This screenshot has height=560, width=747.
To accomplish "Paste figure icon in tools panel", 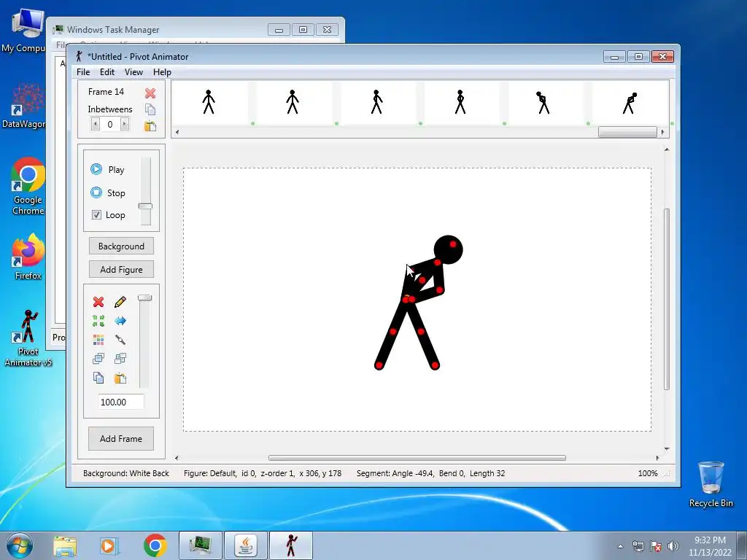I will coord(120,378).
